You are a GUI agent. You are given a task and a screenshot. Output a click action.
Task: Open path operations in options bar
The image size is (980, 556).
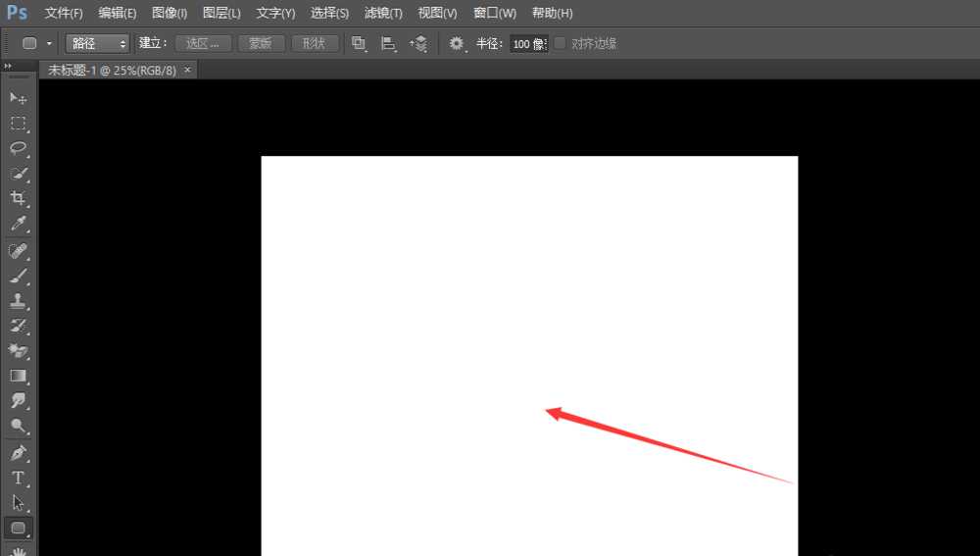coord(358,43)
